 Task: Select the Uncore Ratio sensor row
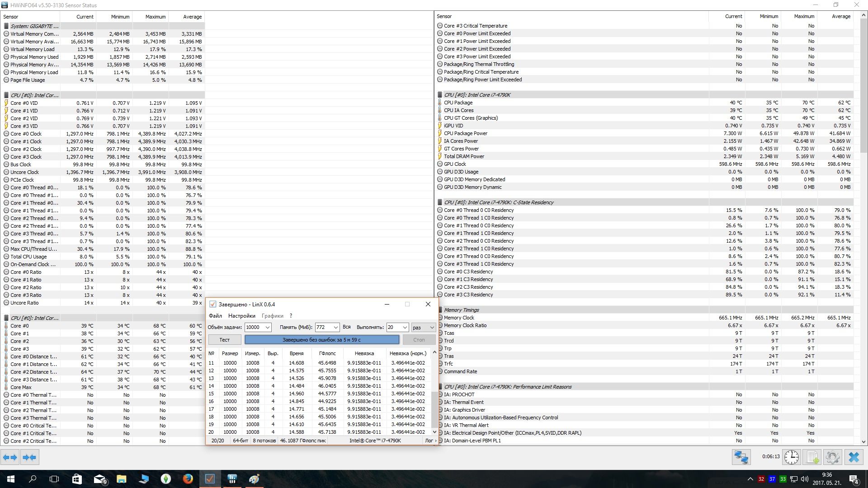point(103,303)
